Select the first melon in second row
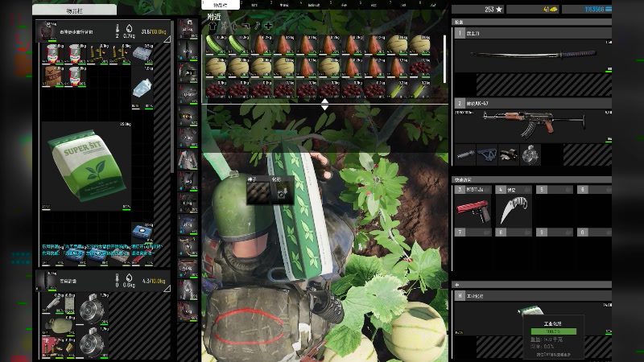Viewport: 644px width, 362px height. pos(216,67)
